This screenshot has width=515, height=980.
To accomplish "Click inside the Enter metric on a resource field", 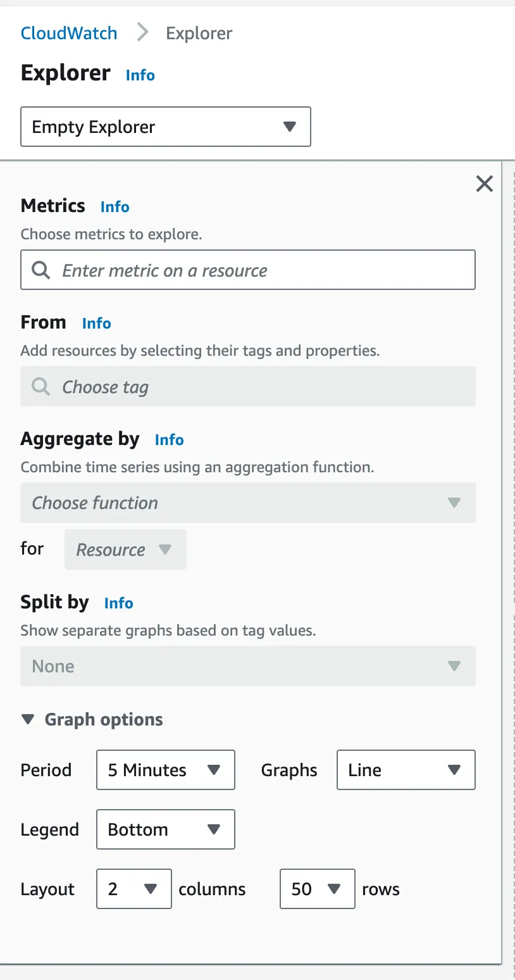I will (x=248, y=270).
